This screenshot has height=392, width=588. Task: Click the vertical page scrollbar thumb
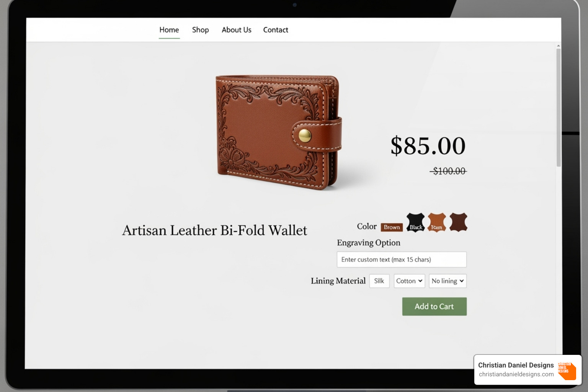559,107
